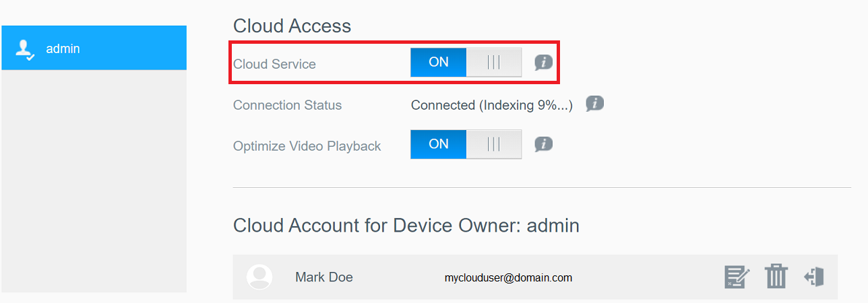The height and width of the screenshot is (303, 868).
Task: Open the Cloud Service info tooltip icon
Action: [x=544, y=63]
